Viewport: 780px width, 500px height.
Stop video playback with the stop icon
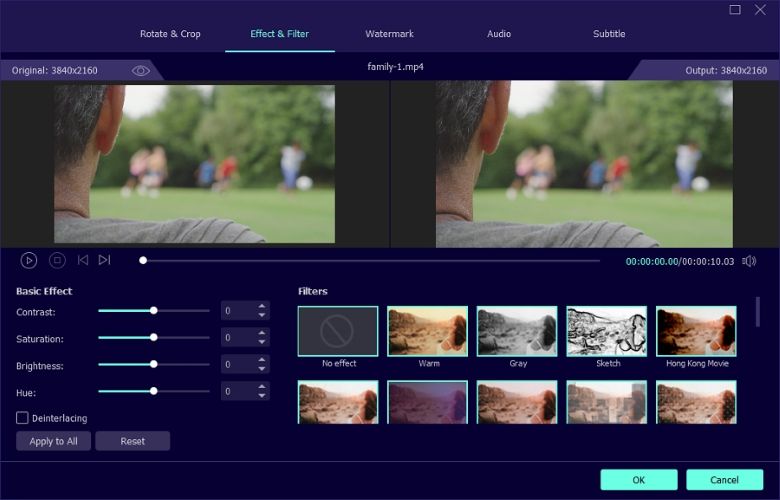pyautogui.click(x=57, y=260)
